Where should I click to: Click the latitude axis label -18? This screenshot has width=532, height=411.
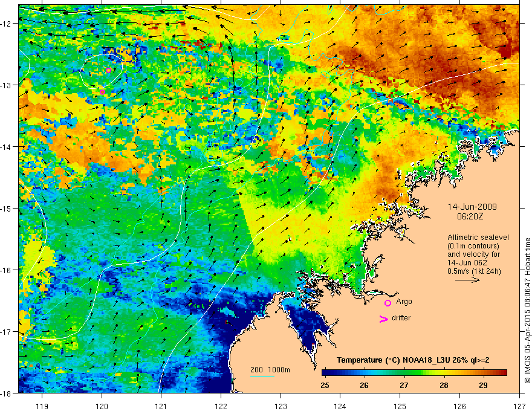[7, 393]
